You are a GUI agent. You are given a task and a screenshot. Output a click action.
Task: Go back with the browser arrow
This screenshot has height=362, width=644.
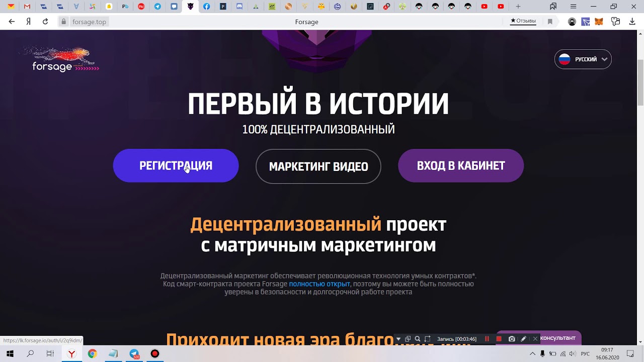(12, 22)
